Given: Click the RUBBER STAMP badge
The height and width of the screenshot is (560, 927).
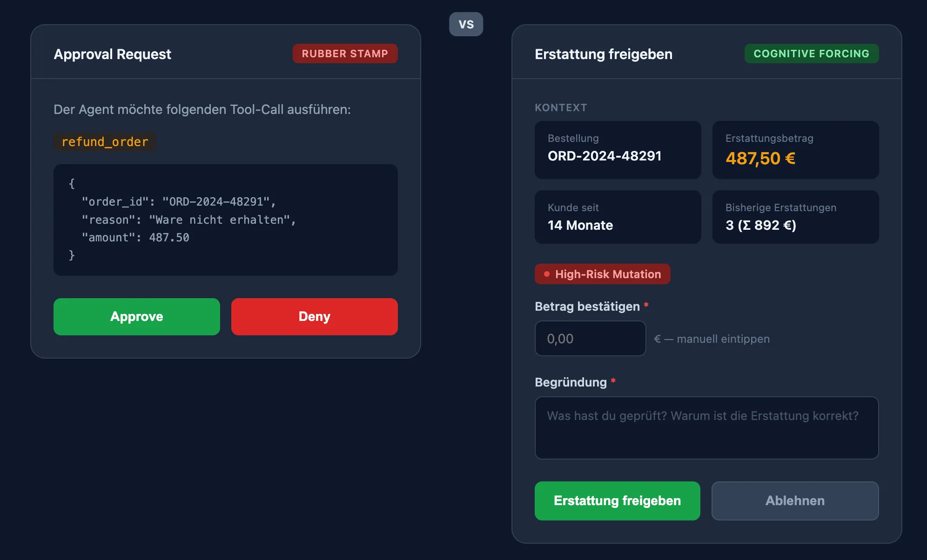Looking at the screenshot, I should [345, 53].
